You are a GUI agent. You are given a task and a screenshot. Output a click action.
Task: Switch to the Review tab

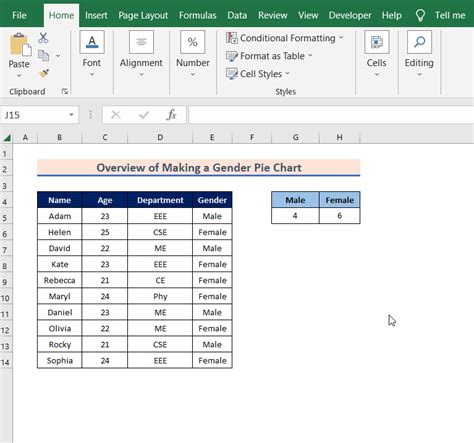coord(273,15)
